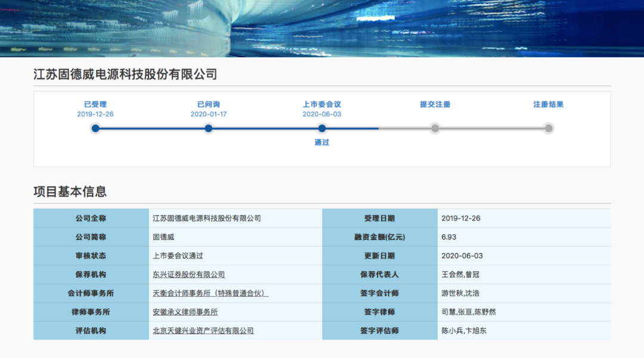The image size is (644, 358).
Task: Click the top banner image
Action: 322,29
